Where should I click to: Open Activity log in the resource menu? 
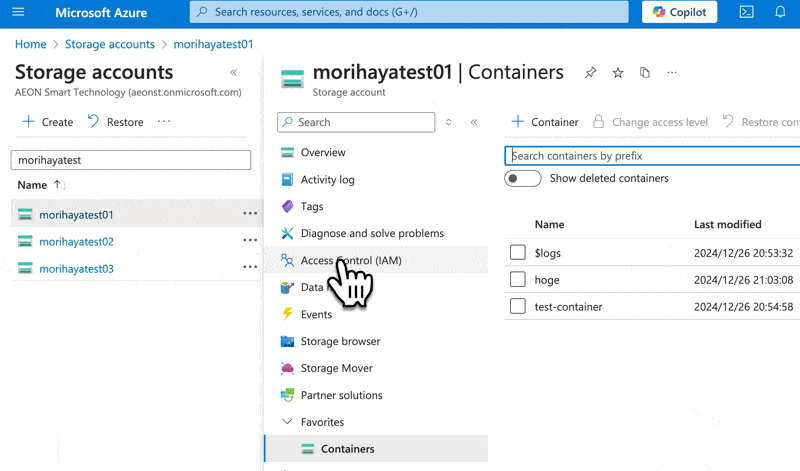[328, 180]
